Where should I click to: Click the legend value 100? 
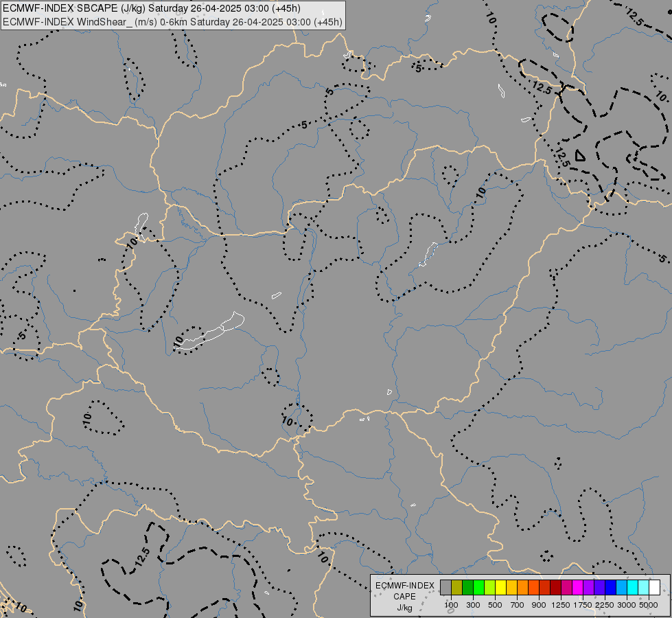click(451, 605)
